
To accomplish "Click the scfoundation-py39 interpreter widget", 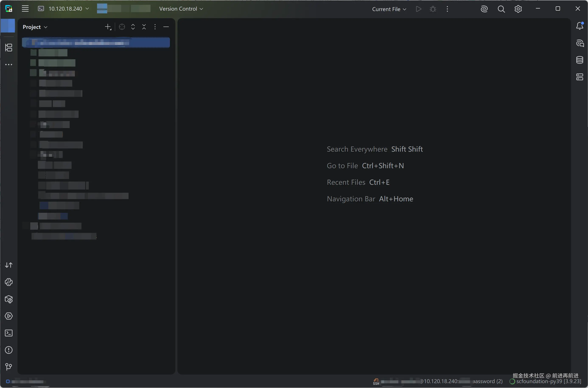I will (x=546, y=381).
